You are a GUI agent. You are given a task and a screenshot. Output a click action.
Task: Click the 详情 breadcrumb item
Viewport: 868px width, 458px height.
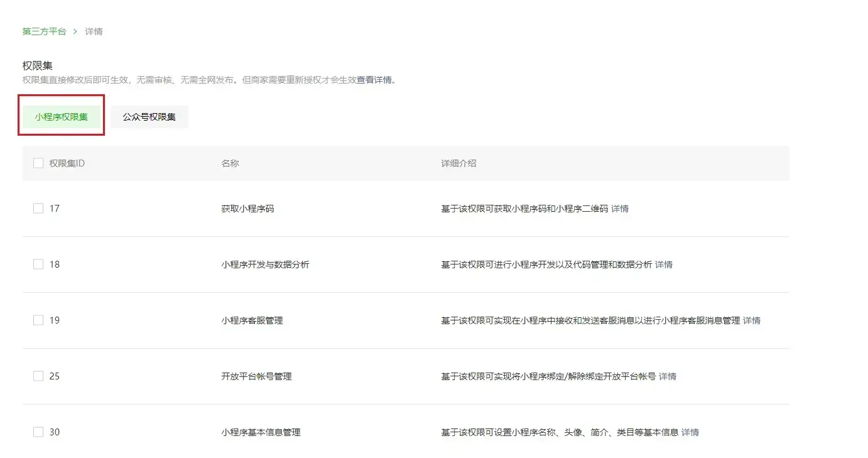tap(94, 31)
